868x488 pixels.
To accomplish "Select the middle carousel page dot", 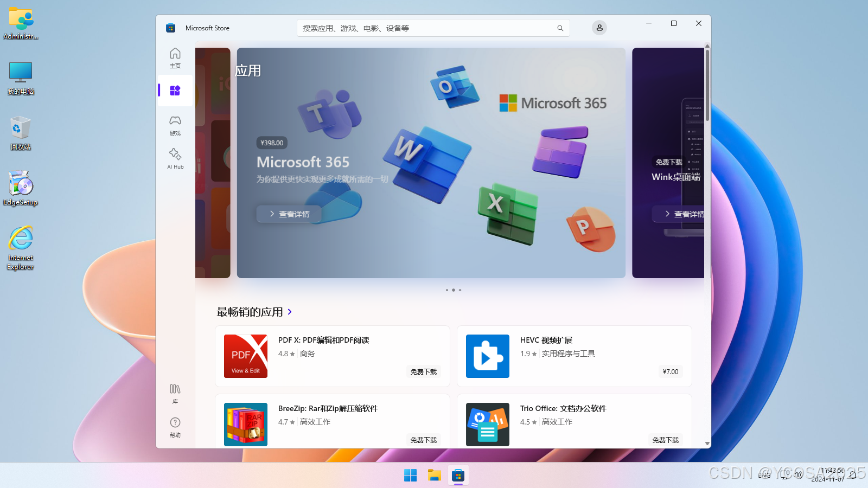I will pyautogui.click(x=454, y=290).
